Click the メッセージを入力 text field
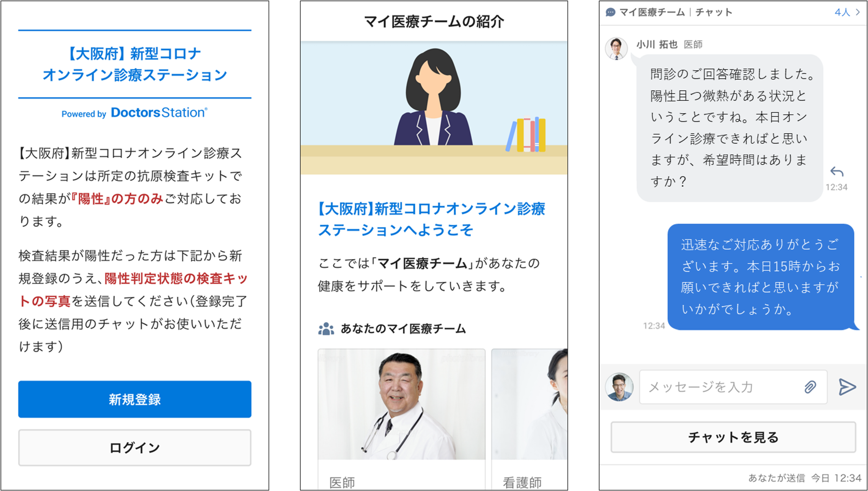This screenshot has height=491, width=868. (x=733, y=387)
